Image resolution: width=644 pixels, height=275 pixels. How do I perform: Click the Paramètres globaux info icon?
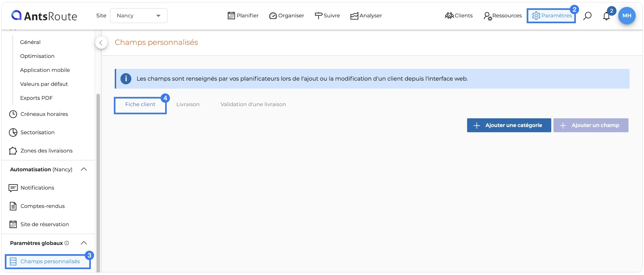67,243
